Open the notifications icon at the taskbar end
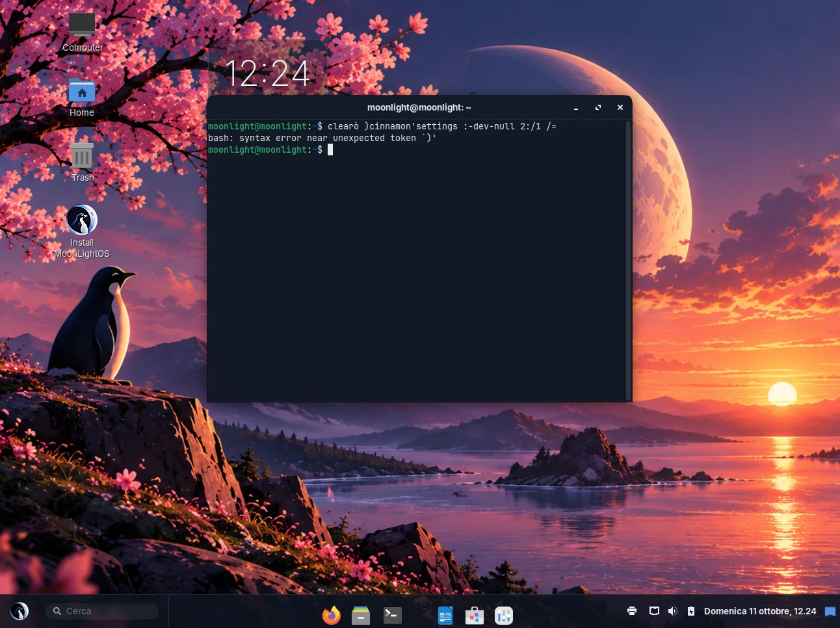Image resolution: width=840 pixels, height=628 pixels. coord(830,611)
